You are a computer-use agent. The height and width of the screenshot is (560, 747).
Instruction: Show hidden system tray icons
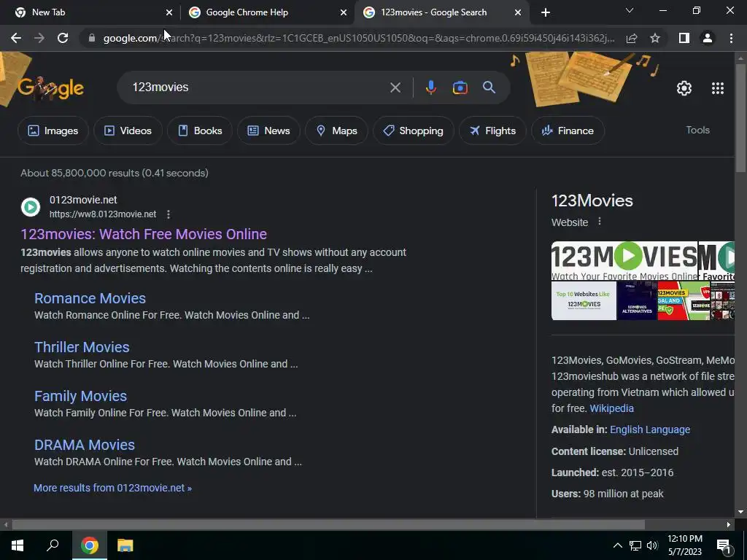pos(617,545)
